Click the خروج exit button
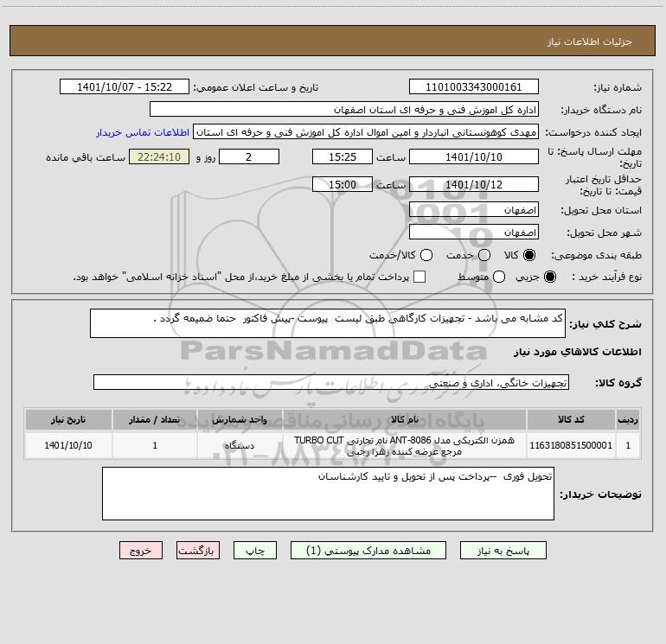Image resolution: width=666 pixels, height=644 pixels. tap(141, 551)
